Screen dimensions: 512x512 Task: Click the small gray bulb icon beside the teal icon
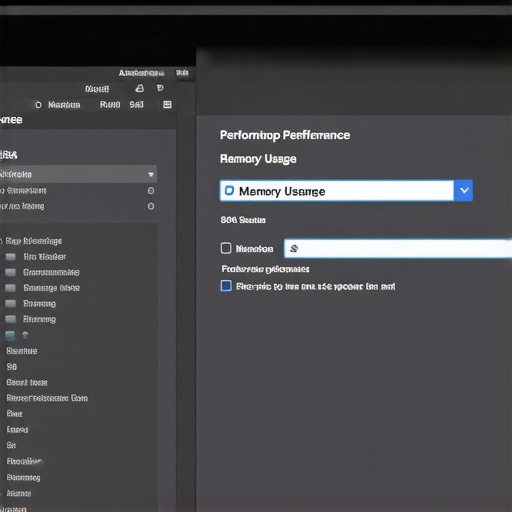[25, 335]
